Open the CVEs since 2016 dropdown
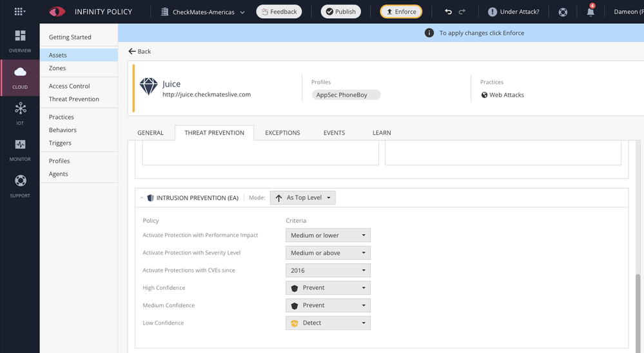 pos(328,270)
